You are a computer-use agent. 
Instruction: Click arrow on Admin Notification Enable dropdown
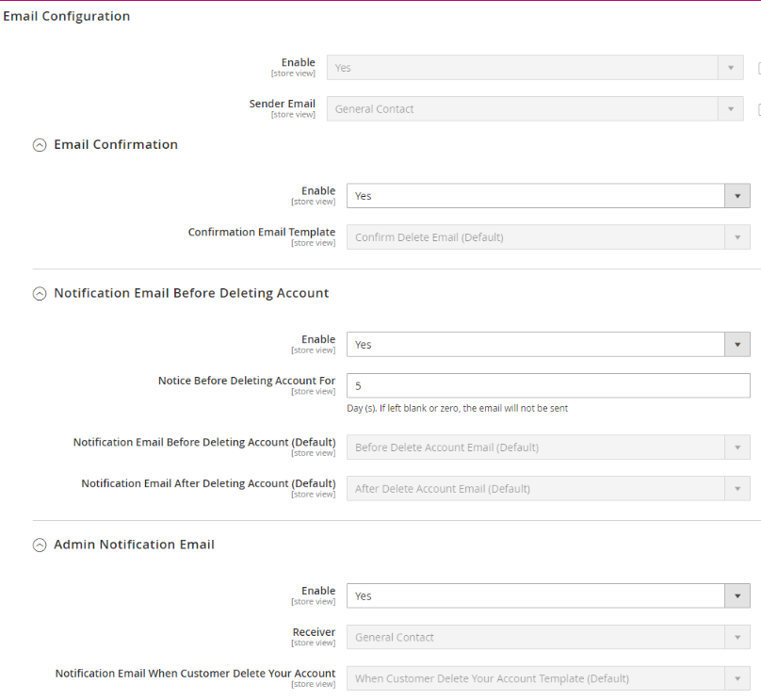pyautogui.click(x=737, y=596)
